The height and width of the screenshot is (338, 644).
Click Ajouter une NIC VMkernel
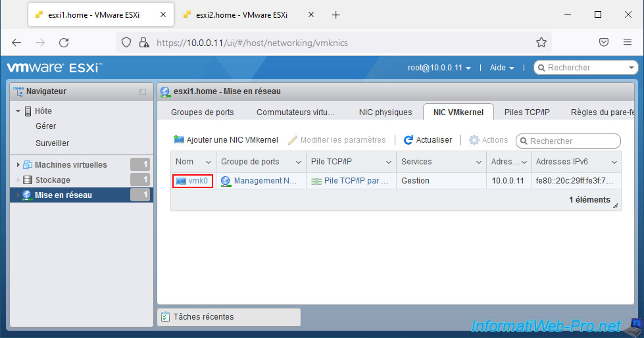[x=226, y=140]
